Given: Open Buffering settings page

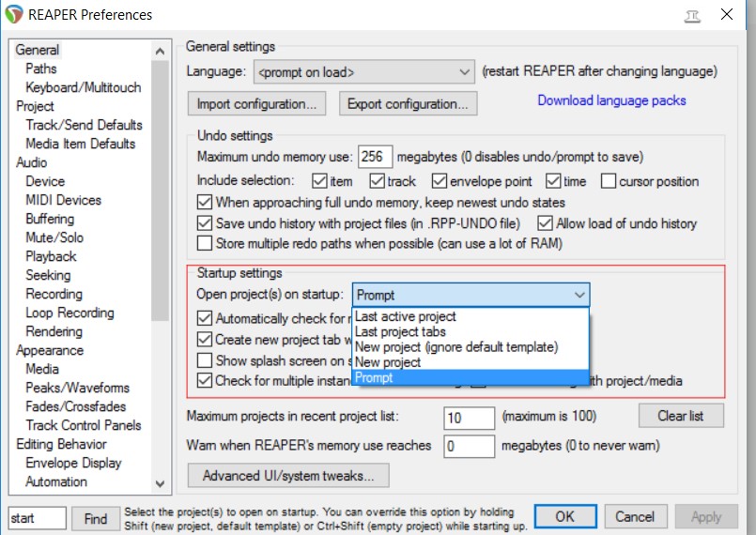Looking at the screenshot, I should coord(50,219).
